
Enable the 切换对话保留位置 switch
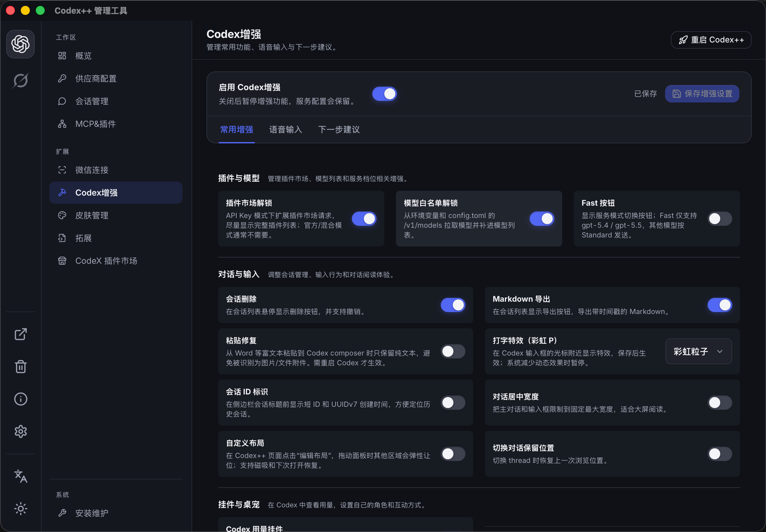720,454
